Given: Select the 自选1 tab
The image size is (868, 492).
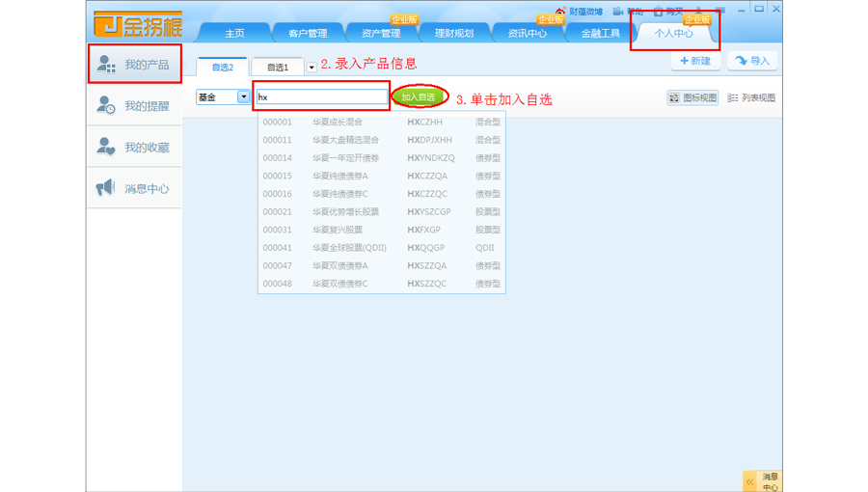Looking at the screenshot, I should tap(278, 68).
